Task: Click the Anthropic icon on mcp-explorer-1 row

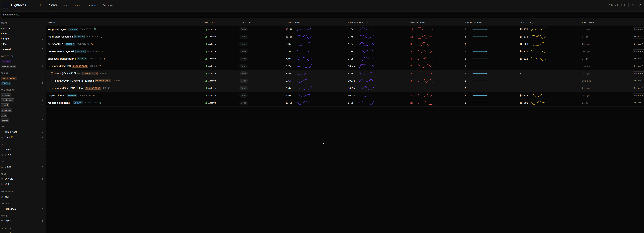Action: tap(94, 95)
